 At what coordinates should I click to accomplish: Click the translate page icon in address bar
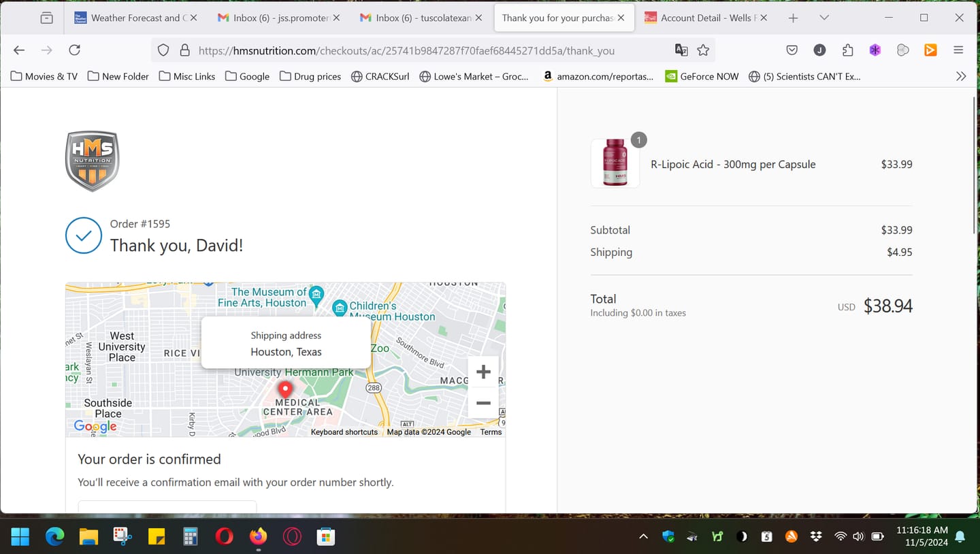(x=681, y=50)
